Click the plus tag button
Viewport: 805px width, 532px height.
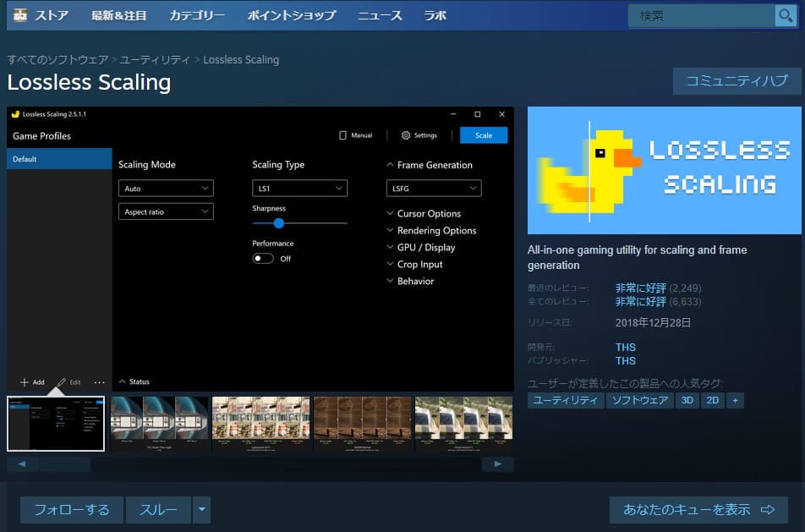click(735, 401)
